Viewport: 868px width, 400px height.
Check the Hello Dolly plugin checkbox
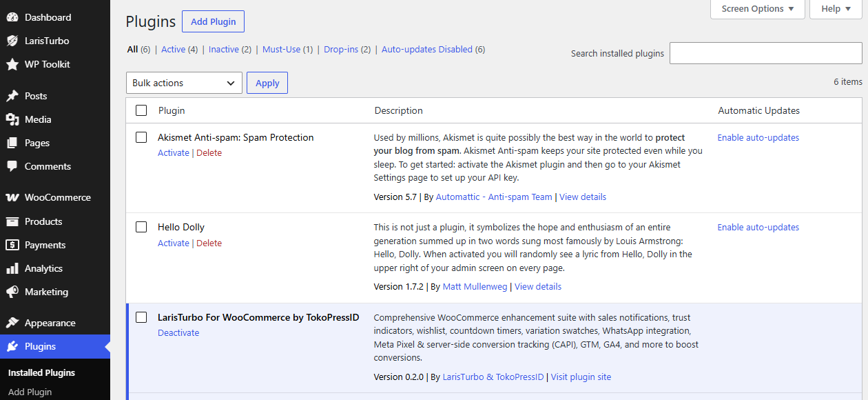click(141, 227)
